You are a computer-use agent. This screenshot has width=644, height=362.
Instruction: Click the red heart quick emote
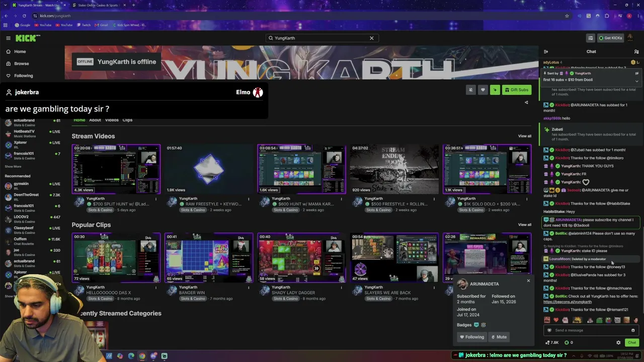point(556,320)
